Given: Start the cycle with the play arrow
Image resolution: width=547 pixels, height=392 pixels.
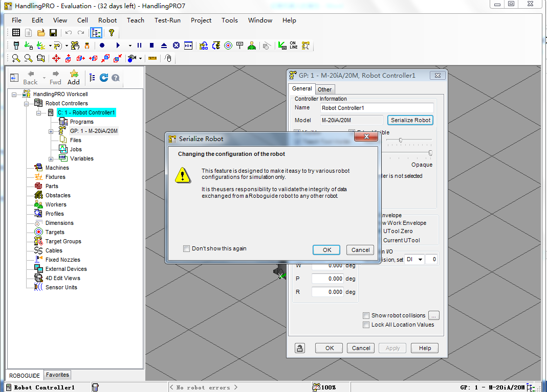Looking at the screenshot, I should [118, 45].
